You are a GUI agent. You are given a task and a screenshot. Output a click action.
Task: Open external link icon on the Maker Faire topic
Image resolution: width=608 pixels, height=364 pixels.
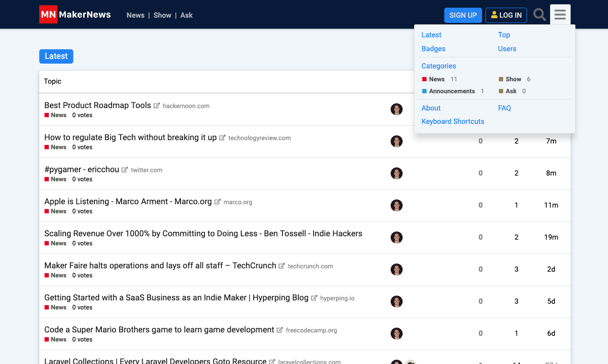(x=281, y=265)
